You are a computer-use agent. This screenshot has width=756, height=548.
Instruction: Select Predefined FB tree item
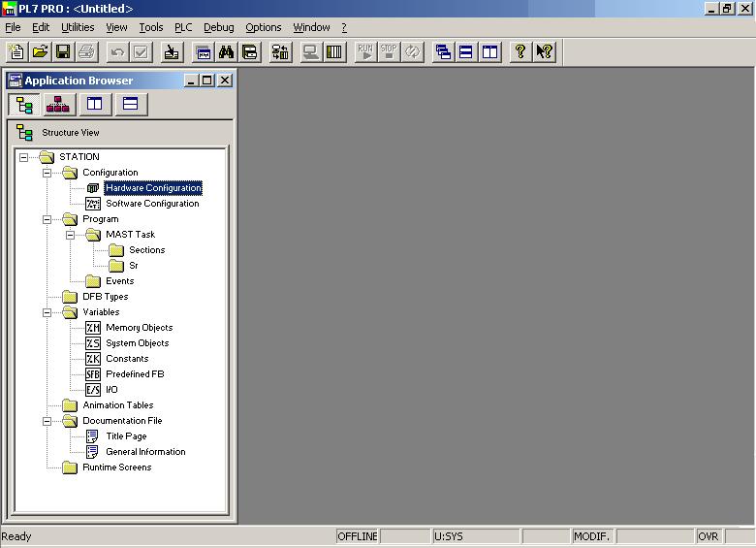pos(135,374)
